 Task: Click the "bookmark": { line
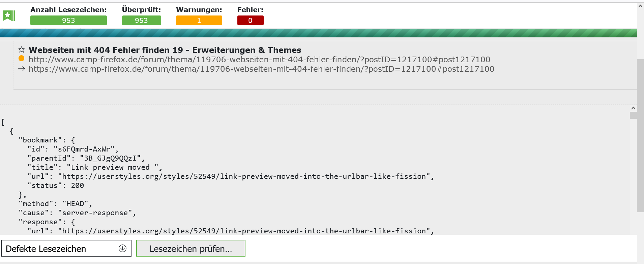[x=47, y=140]
